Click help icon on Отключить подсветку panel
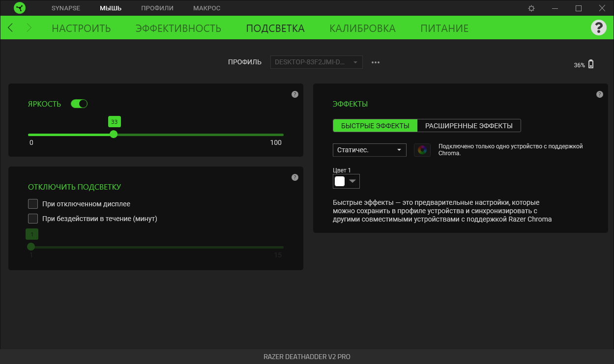This screenshot has height=364, width=614. [x=295, y=177]
